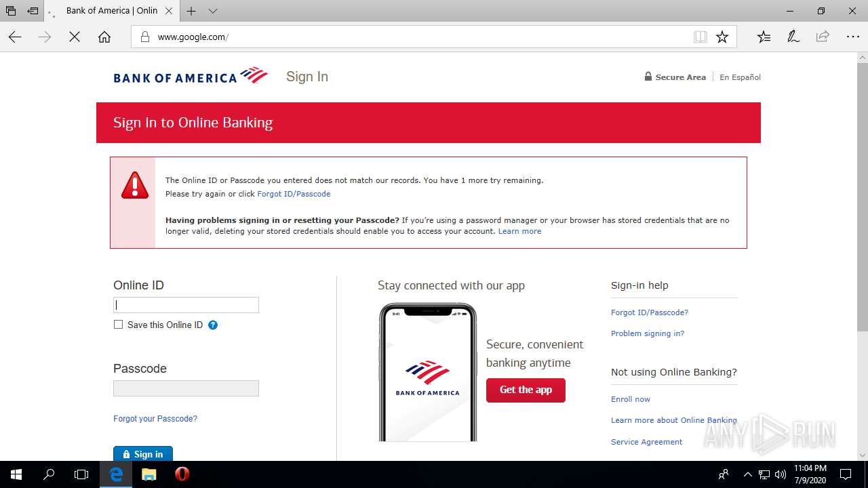The height and width of the screenshot is (488, 868).
Task: Click the Get the app button
Action: (x=526, y=390)
